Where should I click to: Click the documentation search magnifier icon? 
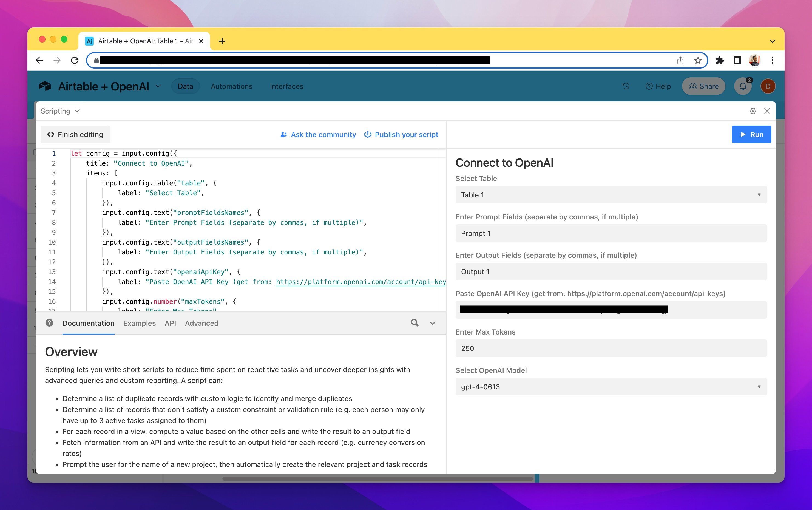[x=414, y=323]
